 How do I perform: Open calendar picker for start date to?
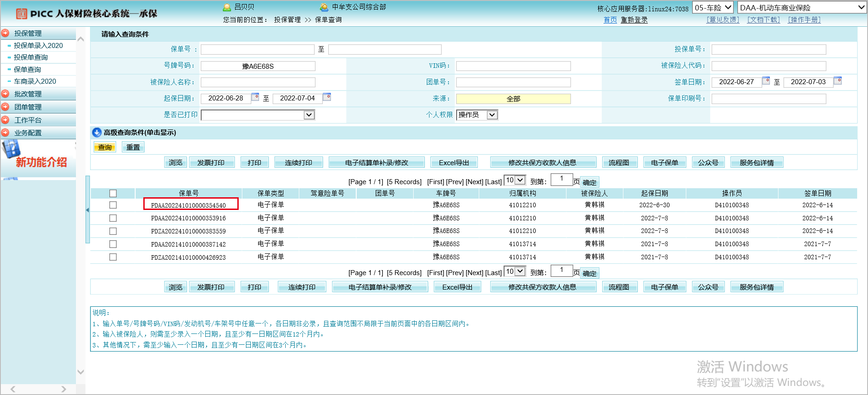(327, 97)
